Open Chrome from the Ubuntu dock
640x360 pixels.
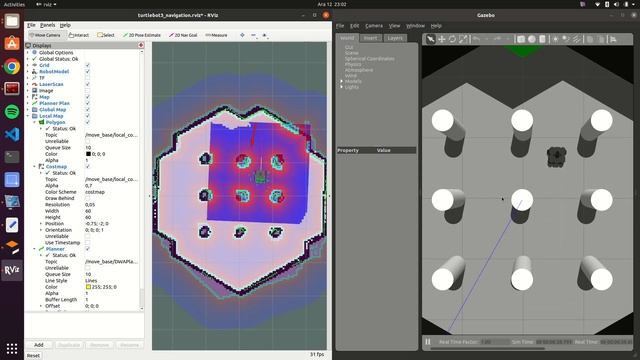(x=12, y=66)
